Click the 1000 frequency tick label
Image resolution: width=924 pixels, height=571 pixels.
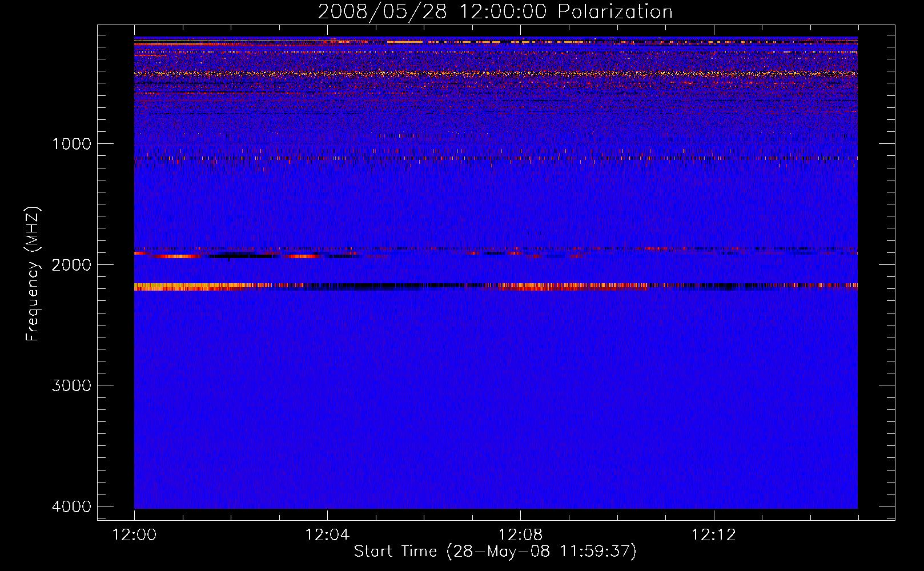(x=71, y=143)
